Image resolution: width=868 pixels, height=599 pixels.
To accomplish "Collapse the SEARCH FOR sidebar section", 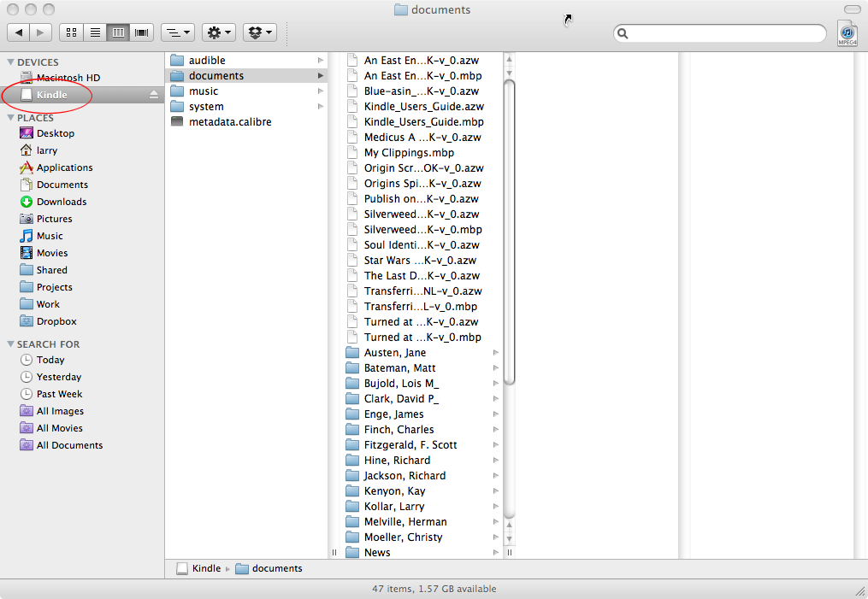I will (10, 344).
